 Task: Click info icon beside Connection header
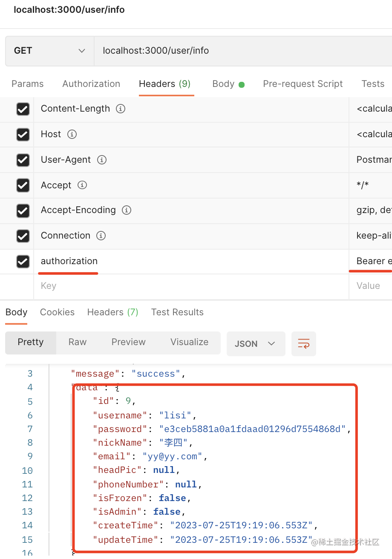click(x=101, y=236)
